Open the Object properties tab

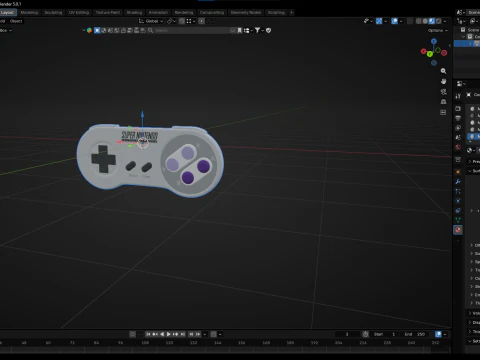pyautogui.click(x=458, y=172)
